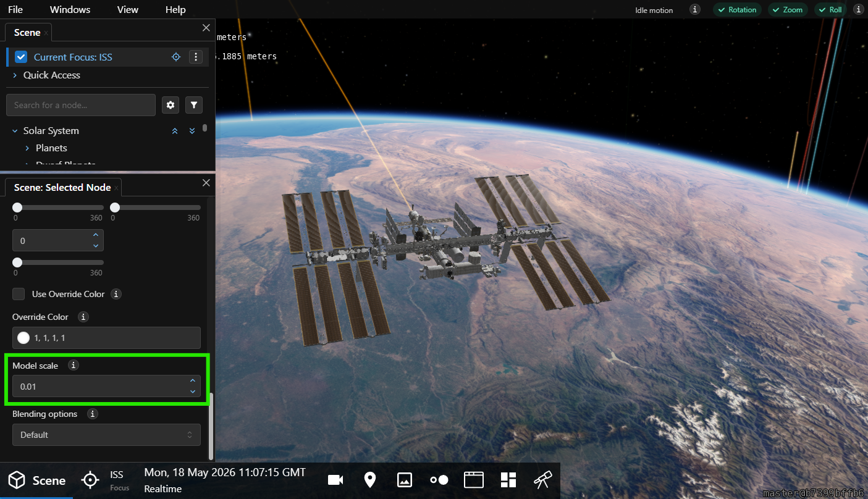The image size is (868, 499).
Task: Open the dashboard layout icon
Action: click(508, 480)
